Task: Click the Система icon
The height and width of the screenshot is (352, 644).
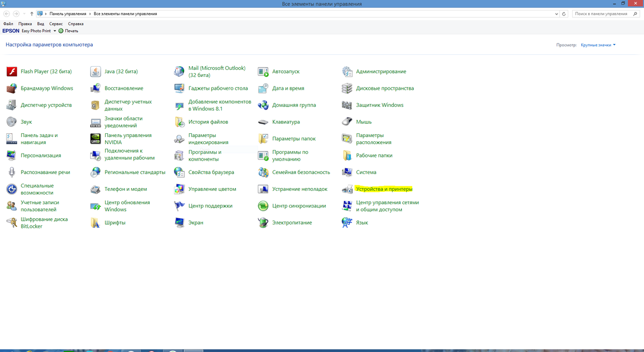Action: (347, 173)
